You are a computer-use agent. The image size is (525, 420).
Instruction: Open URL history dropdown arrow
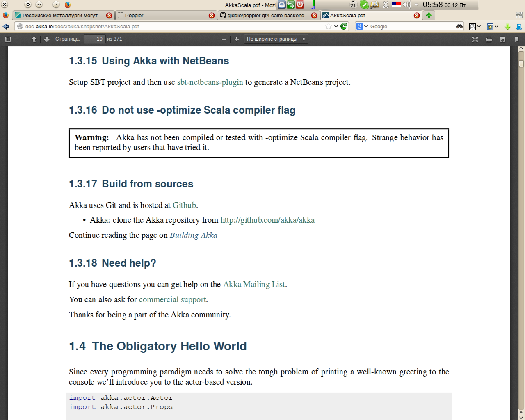(x=336, y=27)
